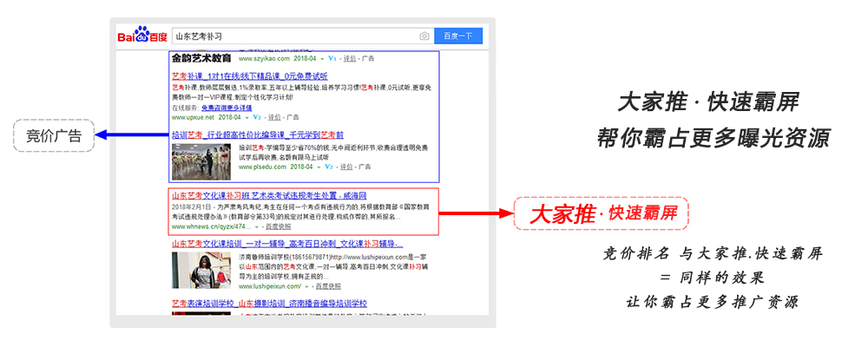Screen dimensions: 868x347
Task: Click 评价 in the szyikao.com row
Action: tap(349, 59)
